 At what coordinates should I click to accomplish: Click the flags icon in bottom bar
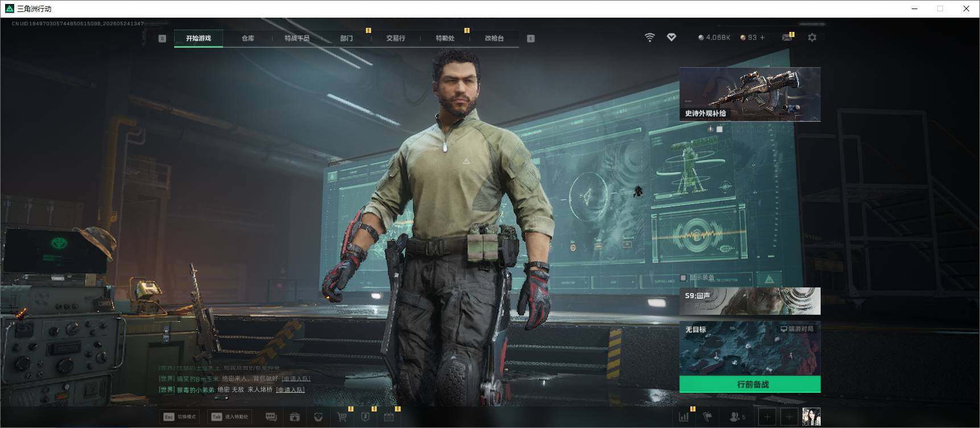tap(707, 417)
